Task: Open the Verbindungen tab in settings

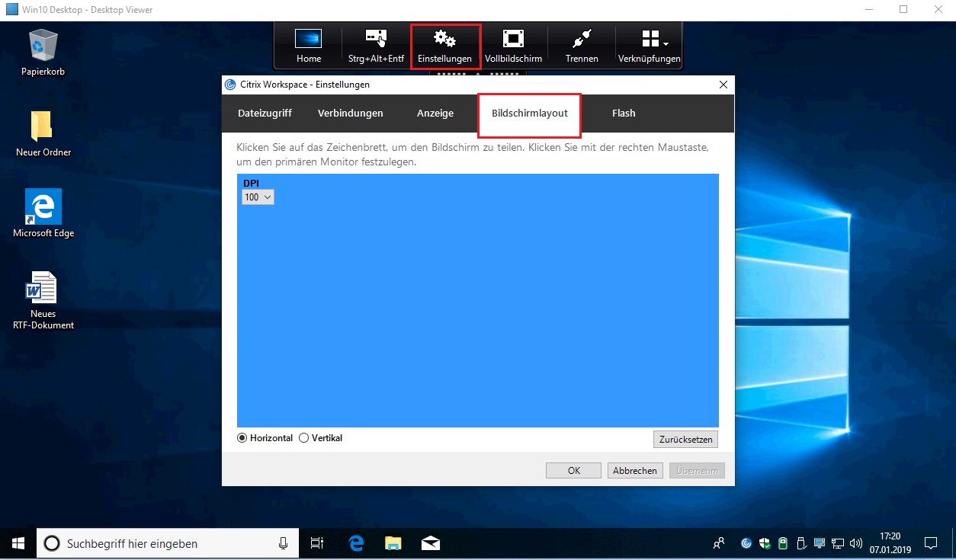Action: pos(350,113)
